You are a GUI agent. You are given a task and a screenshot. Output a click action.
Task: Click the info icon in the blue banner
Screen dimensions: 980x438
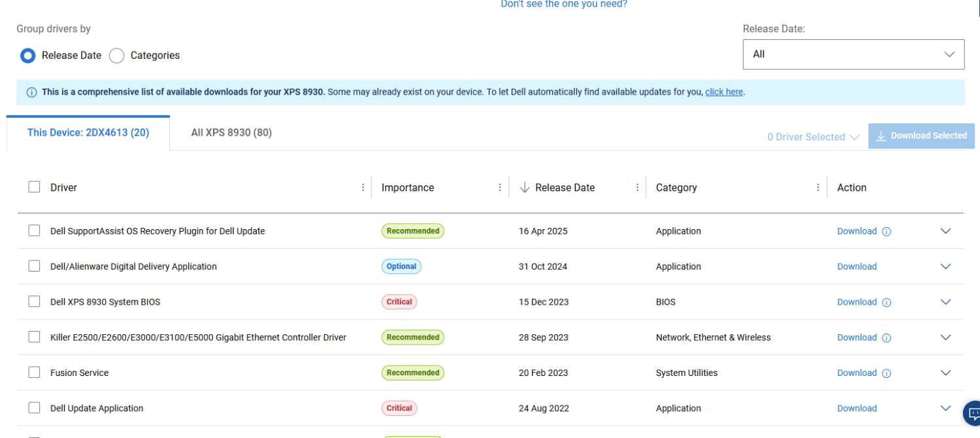coord(31,93)
